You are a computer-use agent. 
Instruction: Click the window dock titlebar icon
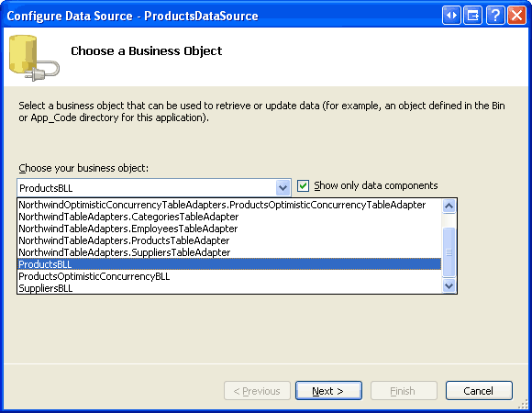(x=473, y=16)
